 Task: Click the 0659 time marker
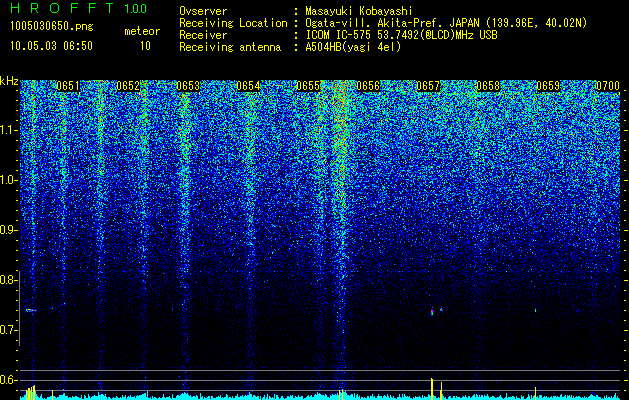click(x=548, y=86)
